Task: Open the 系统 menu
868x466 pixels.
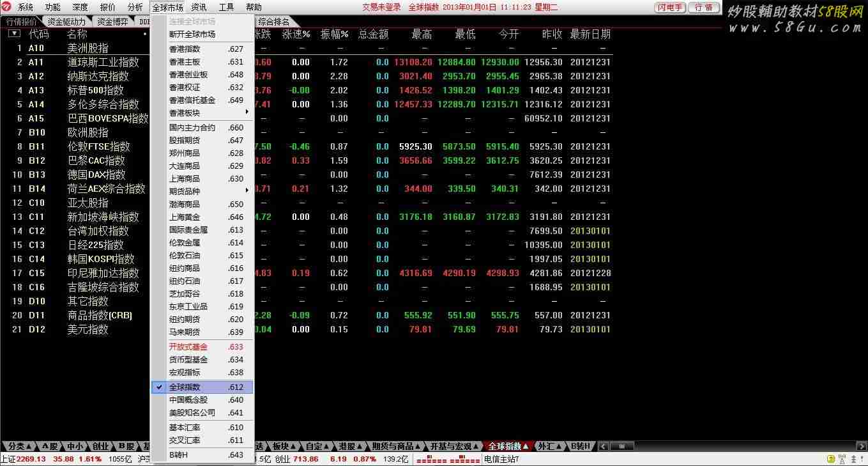Action: (x=26, y=8)
